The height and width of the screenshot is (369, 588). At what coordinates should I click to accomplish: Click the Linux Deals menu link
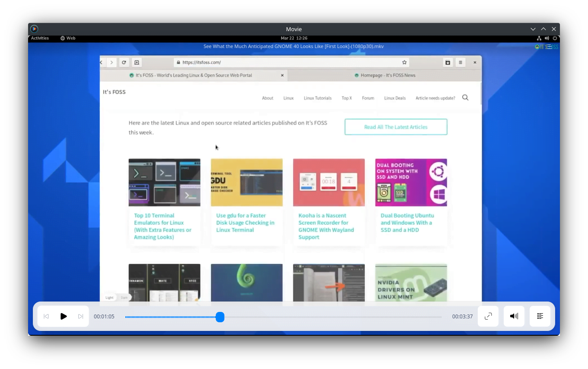click(x=395, y=98)
